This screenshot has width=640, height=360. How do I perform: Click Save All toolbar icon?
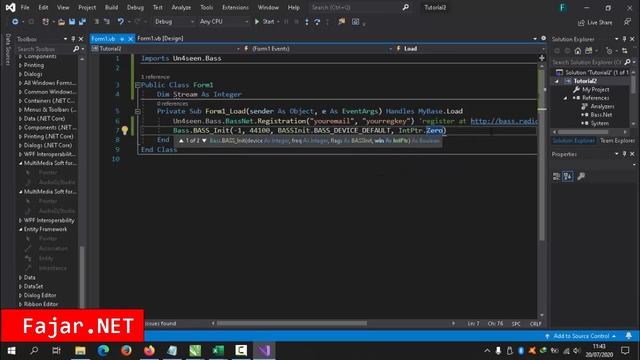coord(82,22)
